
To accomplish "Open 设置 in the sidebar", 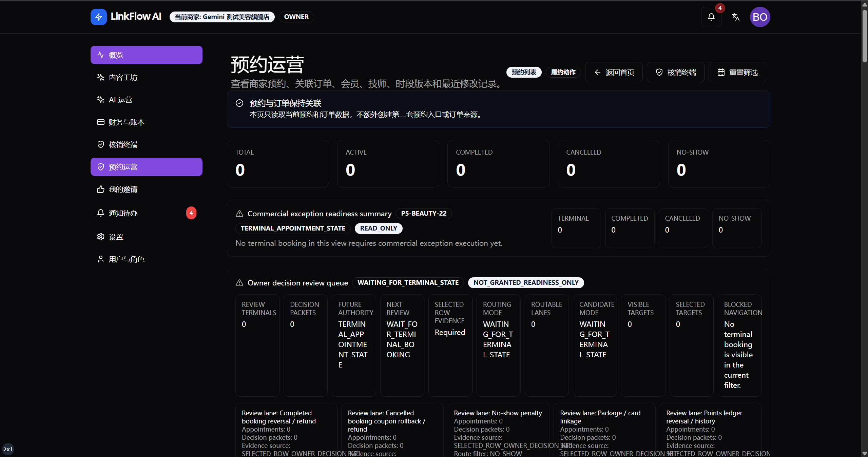I will pos(147,237).
